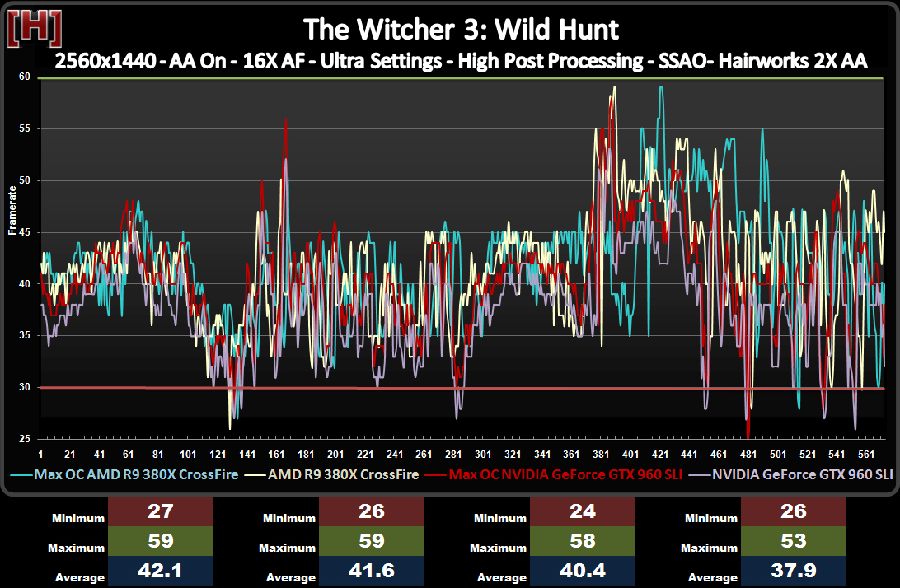The image size is (900, 588).
Task: Click the x-axis tick label "21"
Action: coord(69,455)
